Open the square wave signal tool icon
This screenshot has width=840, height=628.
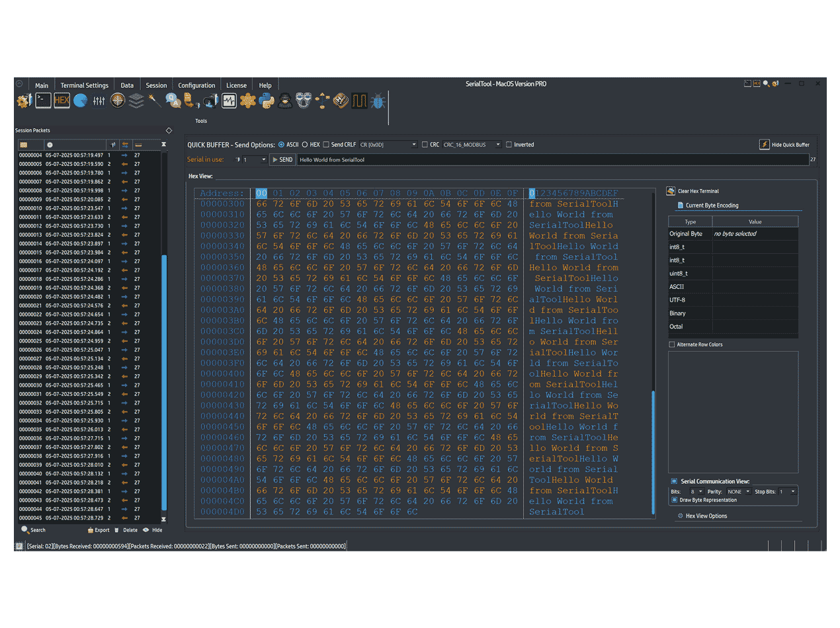click(359, 101)
